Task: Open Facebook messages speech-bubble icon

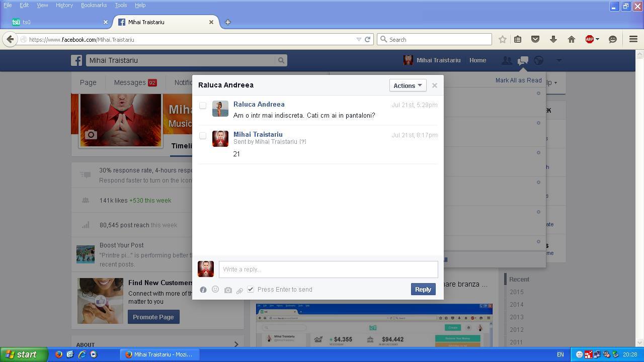Action: tap(523, 60)
